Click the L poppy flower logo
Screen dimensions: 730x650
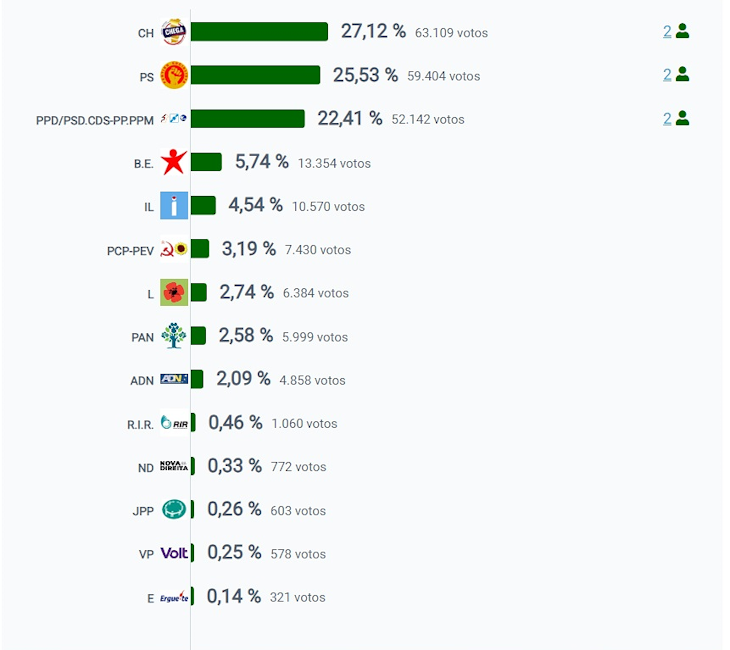tap(174, 292)
